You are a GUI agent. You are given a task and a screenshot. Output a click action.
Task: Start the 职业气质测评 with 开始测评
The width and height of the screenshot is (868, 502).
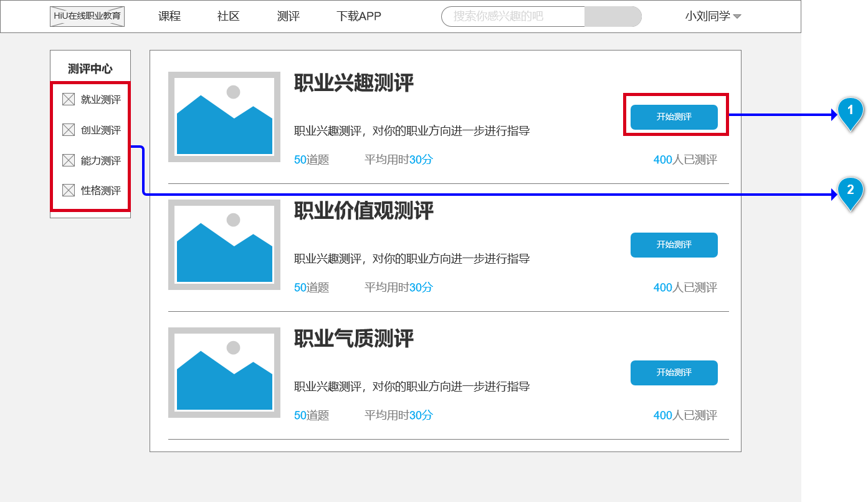tap(674, 373)
